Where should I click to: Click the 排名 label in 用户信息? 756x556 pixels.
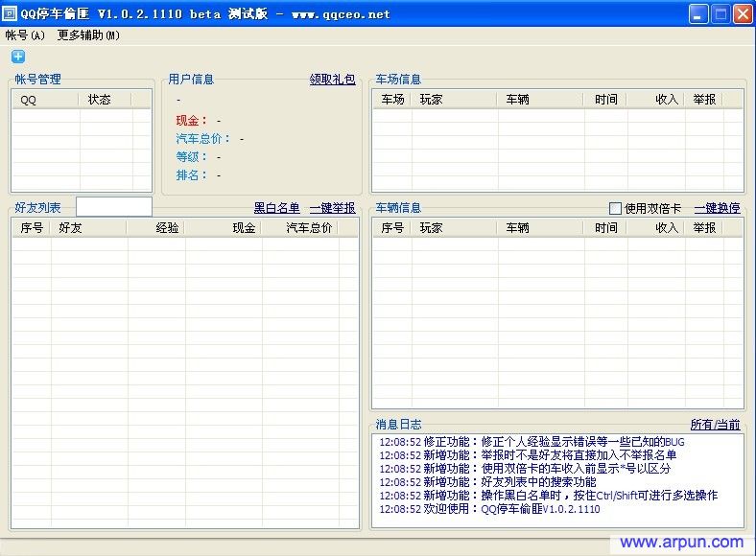[x=192, y=175]
